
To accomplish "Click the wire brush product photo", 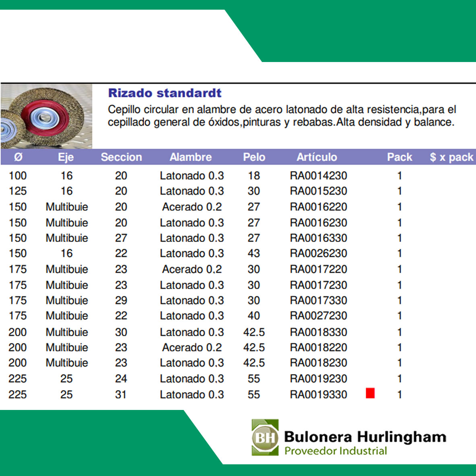I will (46, 116).
